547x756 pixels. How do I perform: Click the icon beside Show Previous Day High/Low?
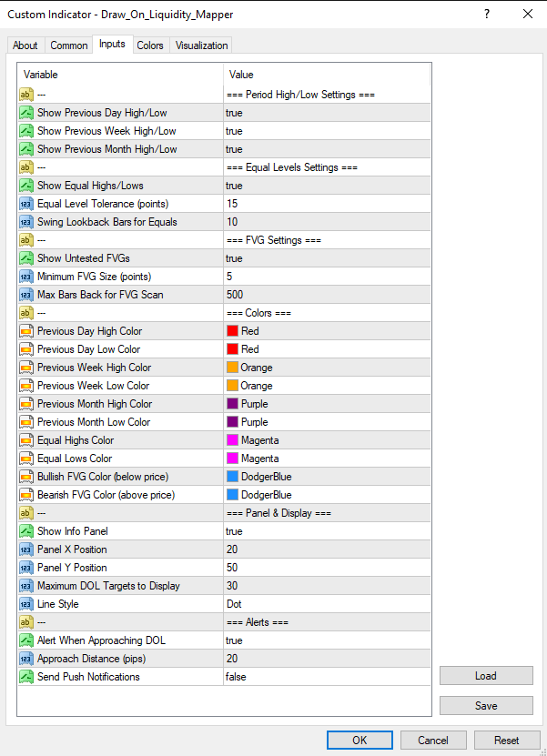tap(26, 113)
